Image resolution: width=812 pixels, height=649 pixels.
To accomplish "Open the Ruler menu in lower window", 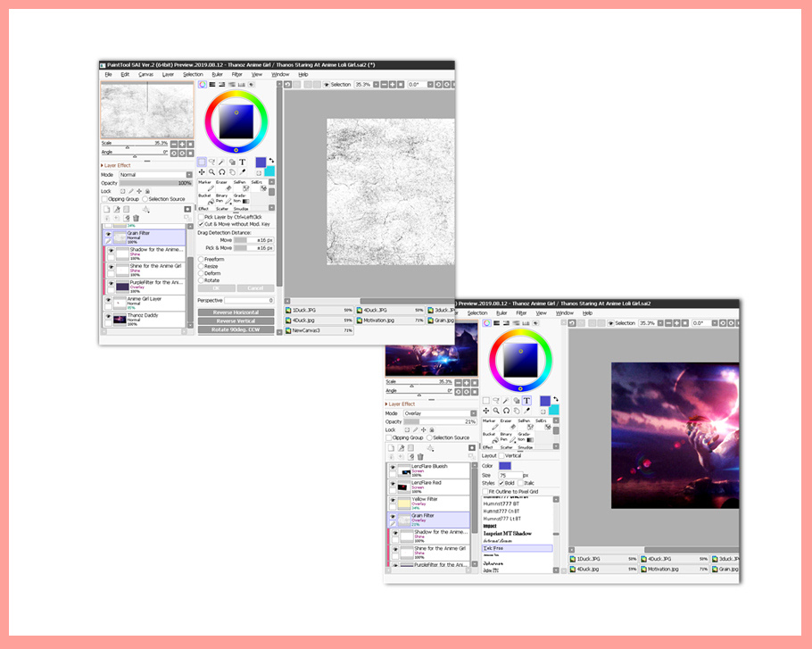I will pos(501,312).
